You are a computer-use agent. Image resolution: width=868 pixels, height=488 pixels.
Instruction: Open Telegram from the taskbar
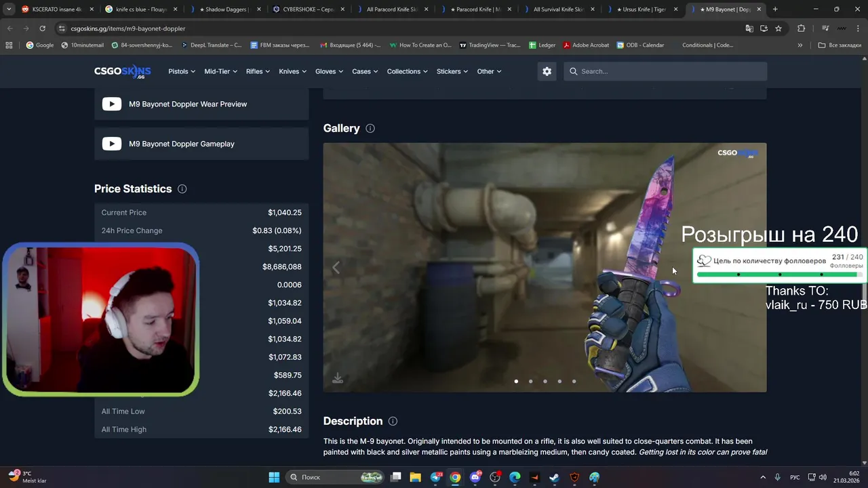coord(435,477)
